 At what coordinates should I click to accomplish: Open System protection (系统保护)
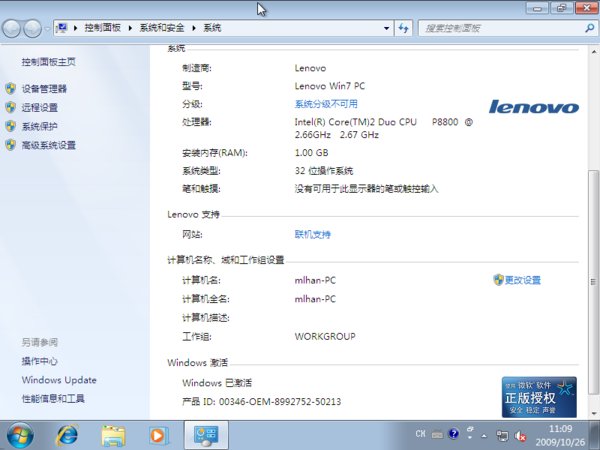coord(40,126)
